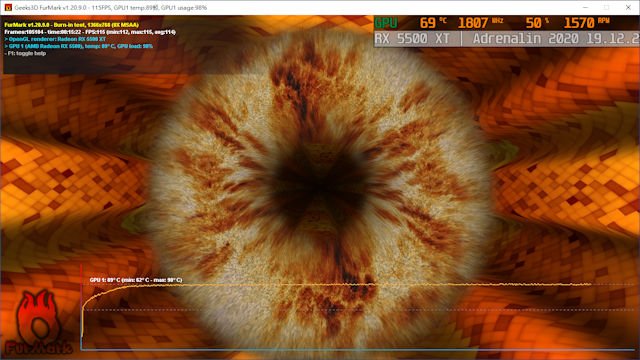This screenshot has width=640, height=360.
Task: Click the window title bar text
Action: (111, 8)
